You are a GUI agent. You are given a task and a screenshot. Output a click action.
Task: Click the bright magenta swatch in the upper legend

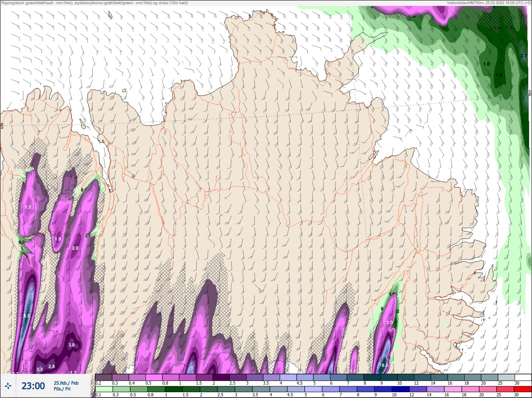click(154, 378)
